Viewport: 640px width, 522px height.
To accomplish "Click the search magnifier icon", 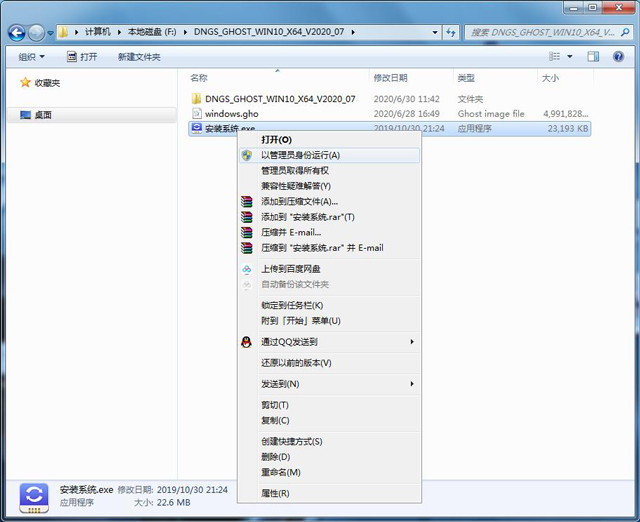I will coord(625,32).
